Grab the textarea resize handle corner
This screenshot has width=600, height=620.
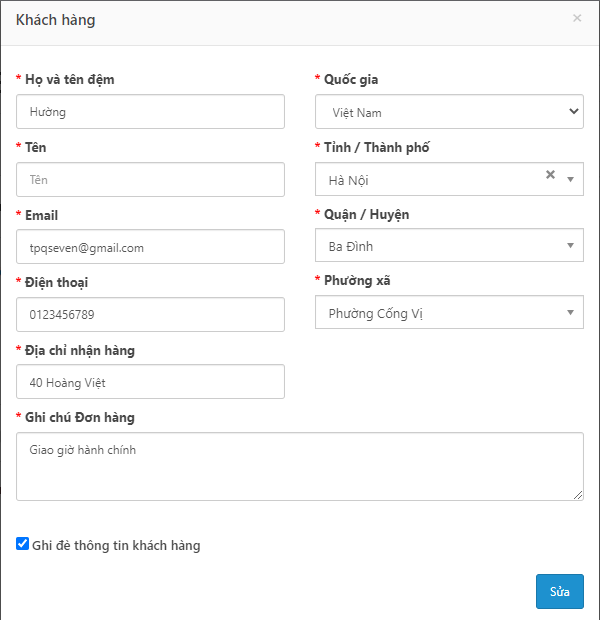click(x=578, y=495)
